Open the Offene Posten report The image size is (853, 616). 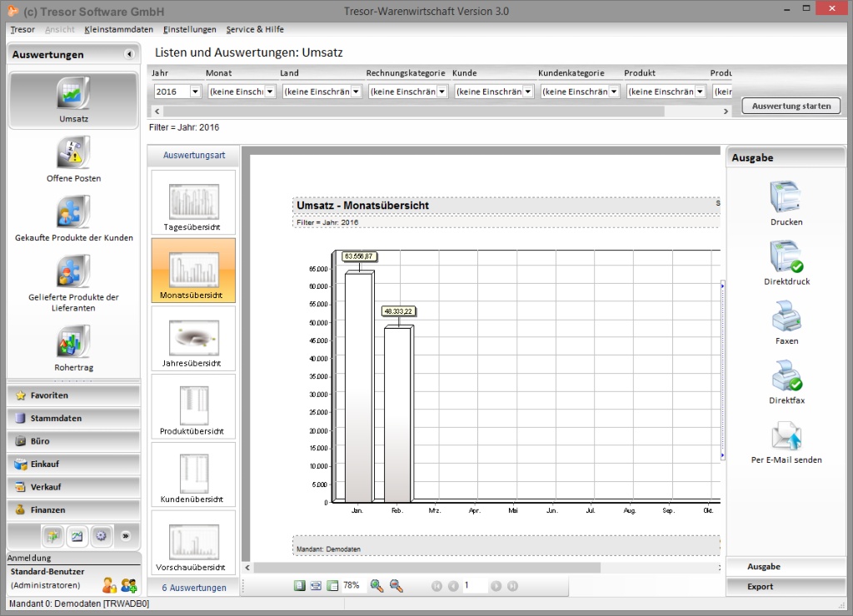coord(73,154)
